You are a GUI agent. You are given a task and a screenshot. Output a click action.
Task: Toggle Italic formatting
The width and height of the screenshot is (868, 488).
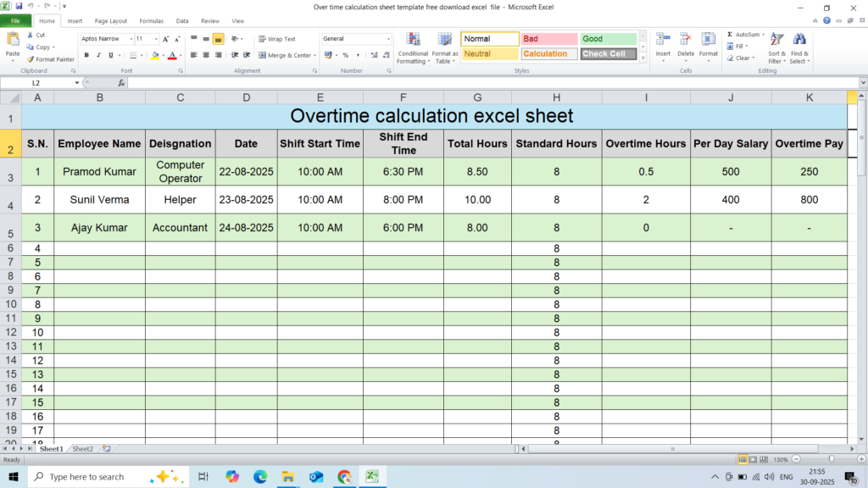[98, 55]
